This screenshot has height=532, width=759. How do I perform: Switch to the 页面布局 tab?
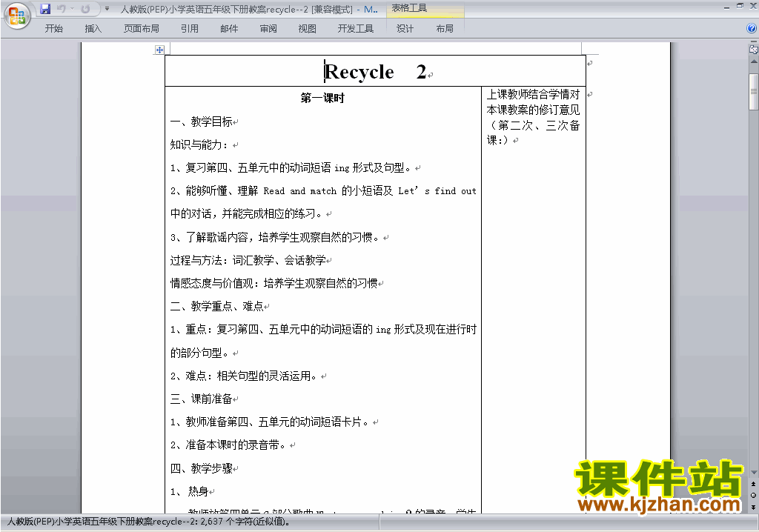tap(142, 29)
